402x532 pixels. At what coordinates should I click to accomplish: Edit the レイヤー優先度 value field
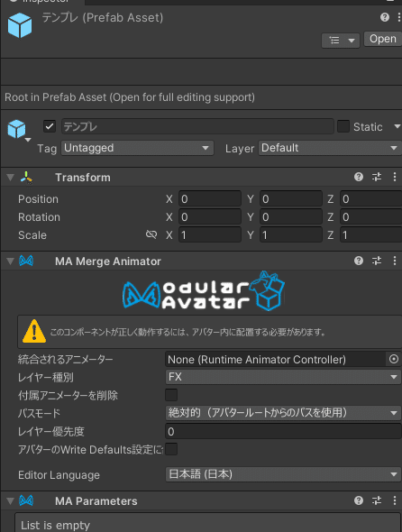point(283,432)
